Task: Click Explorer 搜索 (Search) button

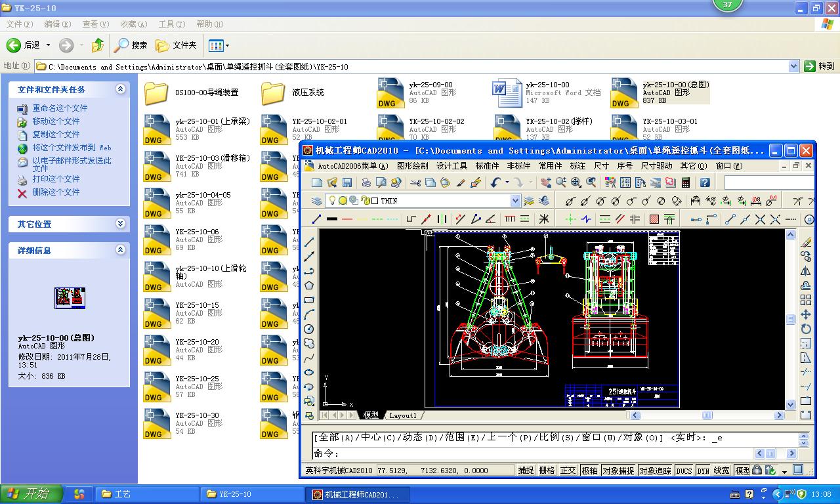Action: [x=131, y=45]
